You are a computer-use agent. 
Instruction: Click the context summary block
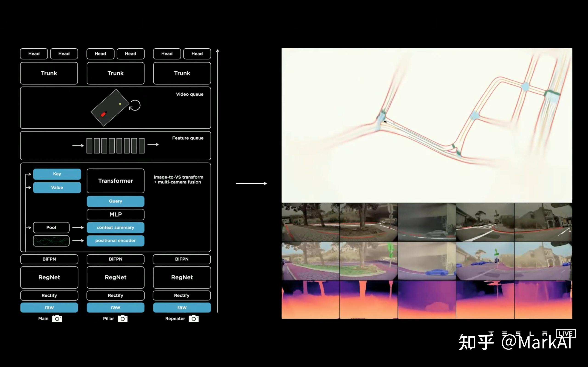pyautogui.click(x=115, y=228)
